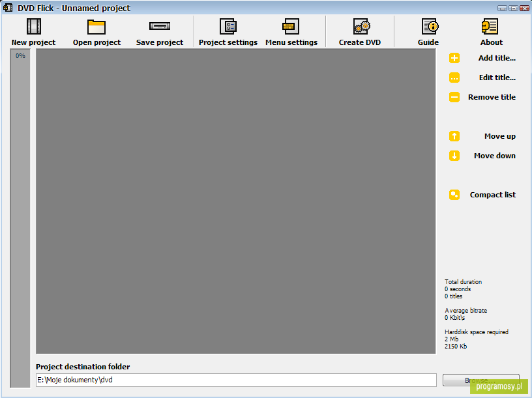Open the Project settings icon
The width and height of the screenshot is (532, 398).
228,27
